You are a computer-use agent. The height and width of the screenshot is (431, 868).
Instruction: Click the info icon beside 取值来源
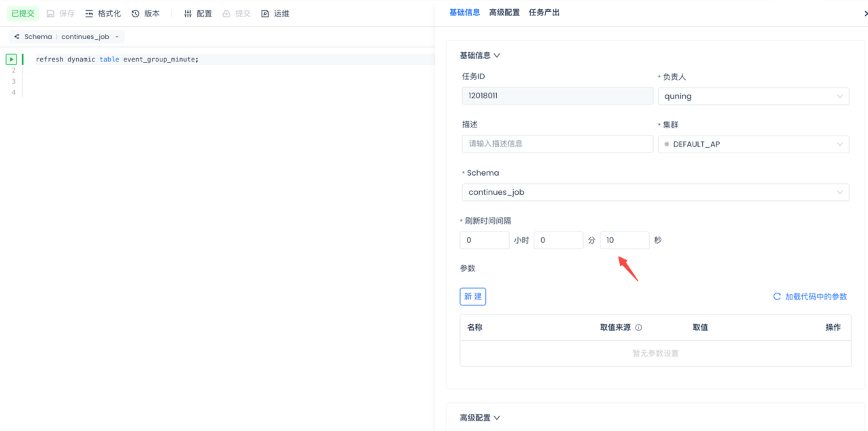(x=639, y=327)
